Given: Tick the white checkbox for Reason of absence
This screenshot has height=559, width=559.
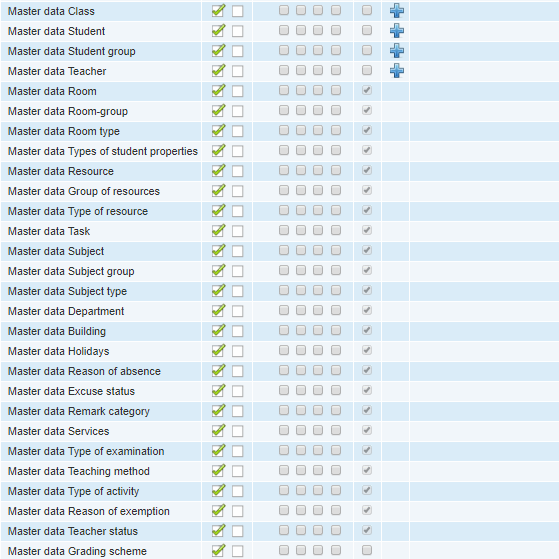Looking at the screenshot, I should [x=237, y=371].
